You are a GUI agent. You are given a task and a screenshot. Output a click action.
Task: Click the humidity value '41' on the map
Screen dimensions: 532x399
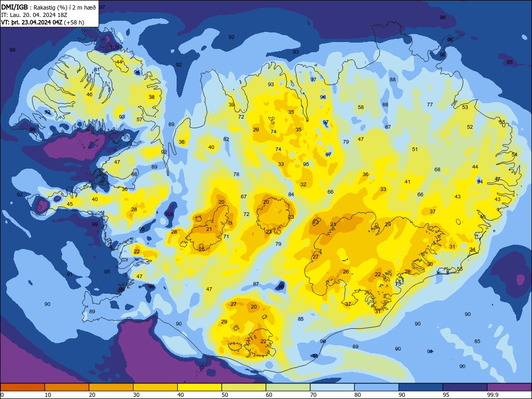pos(408,182)
